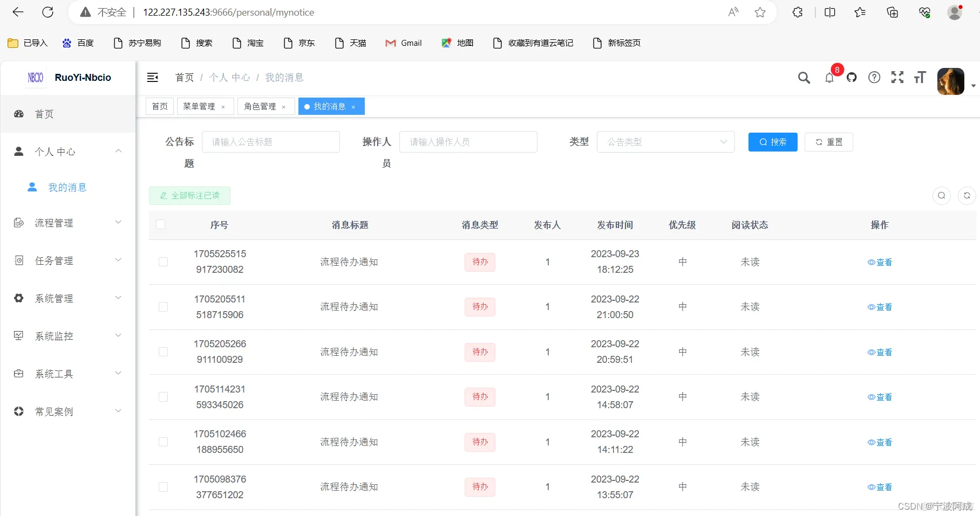View the message sent at 18:12:25

pyautogui.click(x=880, y=262)
